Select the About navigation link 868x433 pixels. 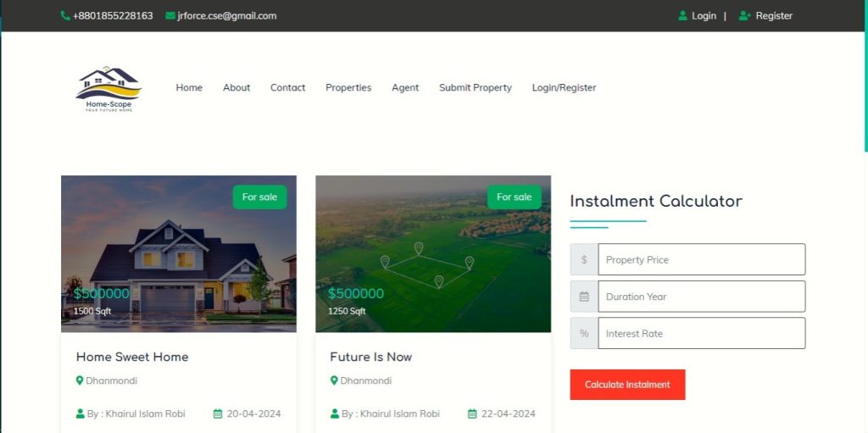pos(236,87)
